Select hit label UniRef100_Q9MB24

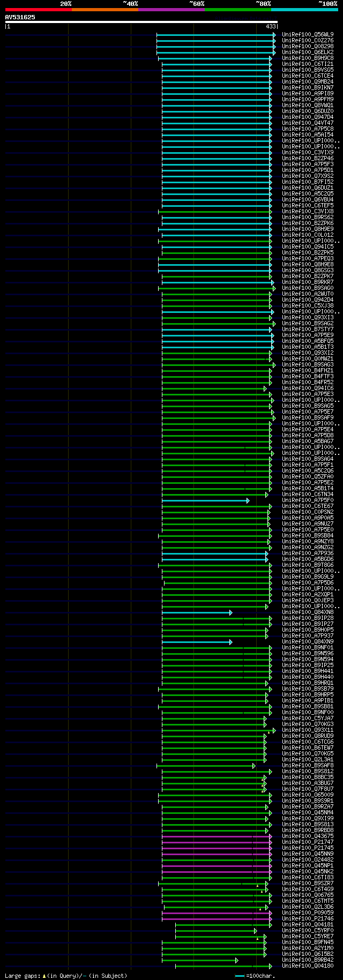[x=308, y=82]
